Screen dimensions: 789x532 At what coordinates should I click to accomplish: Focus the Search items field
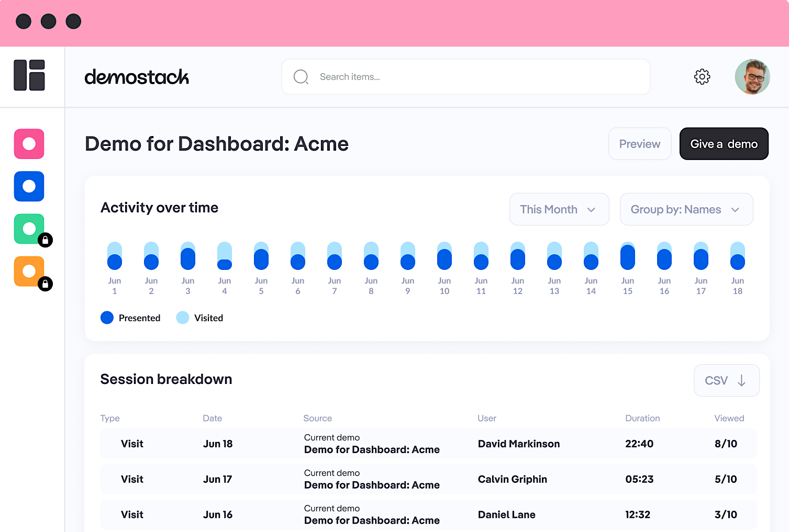[x=466, y=77]
